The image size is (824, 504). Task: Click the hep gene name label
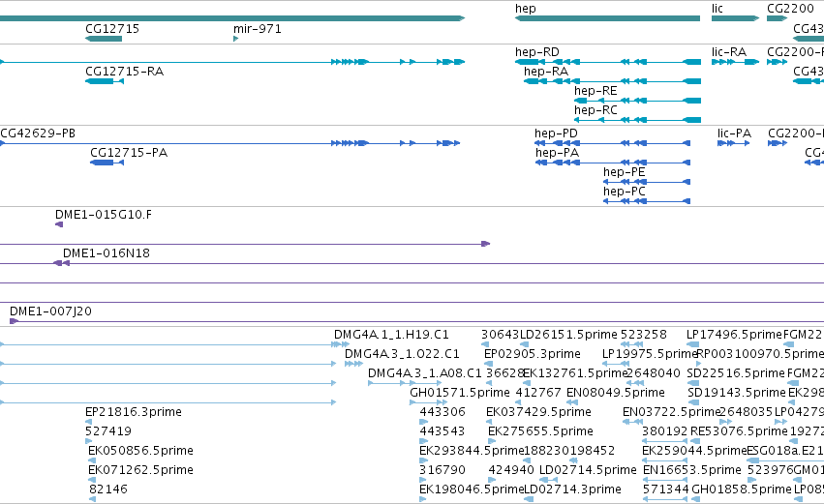point(526,9)
